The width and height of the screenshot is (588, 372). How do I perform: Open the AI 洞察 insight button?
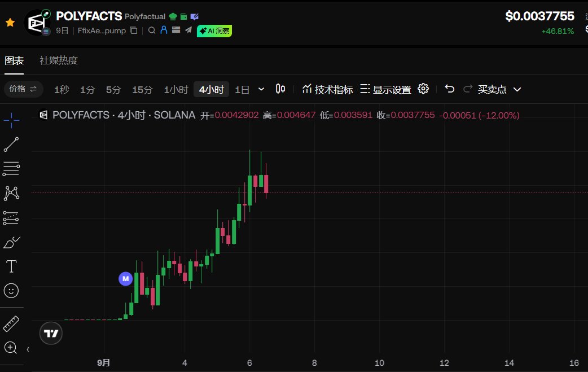pos(214,30)
